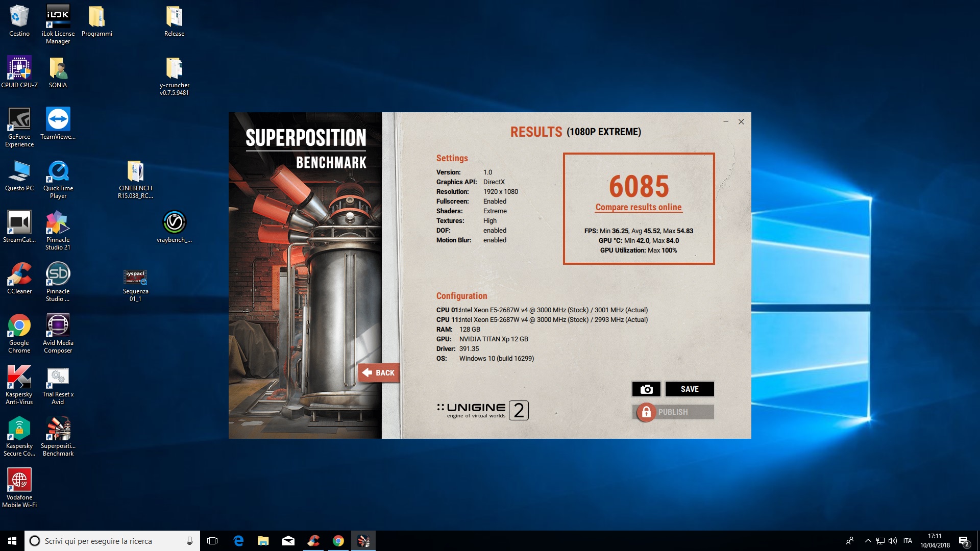
Task: Launch QuickTime Player shortcut
Action: [58, 179]
